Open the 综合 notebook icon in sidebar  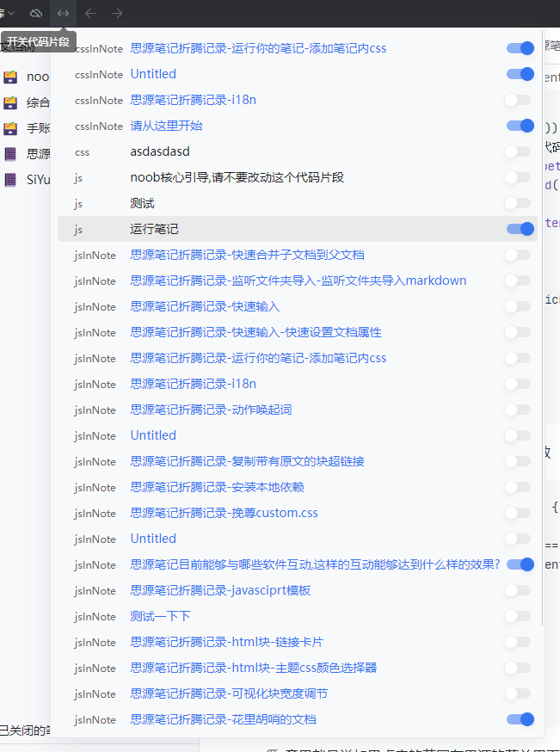coord(10,102)
